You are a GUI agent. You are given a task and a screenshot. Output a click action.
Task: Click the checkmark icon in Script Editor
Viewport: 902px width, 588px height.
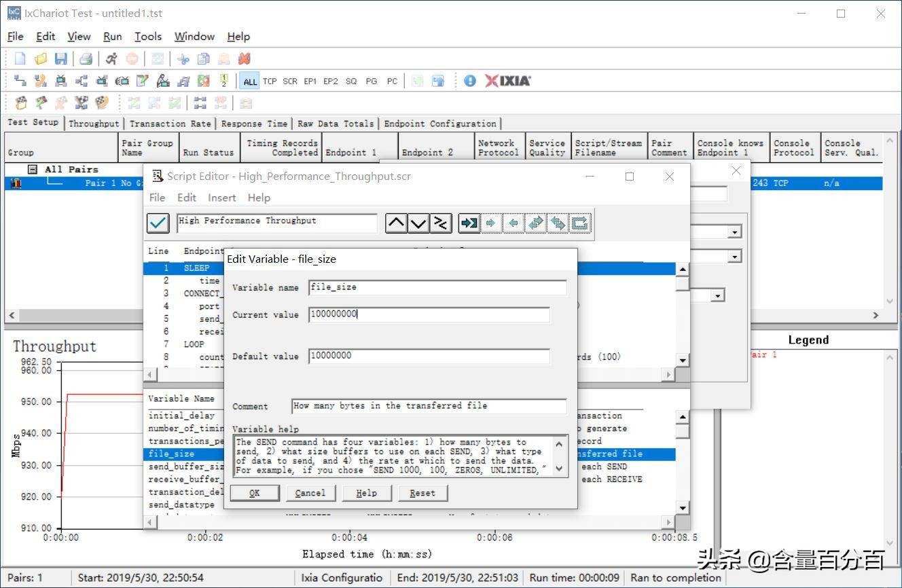(x=158, y=223)
